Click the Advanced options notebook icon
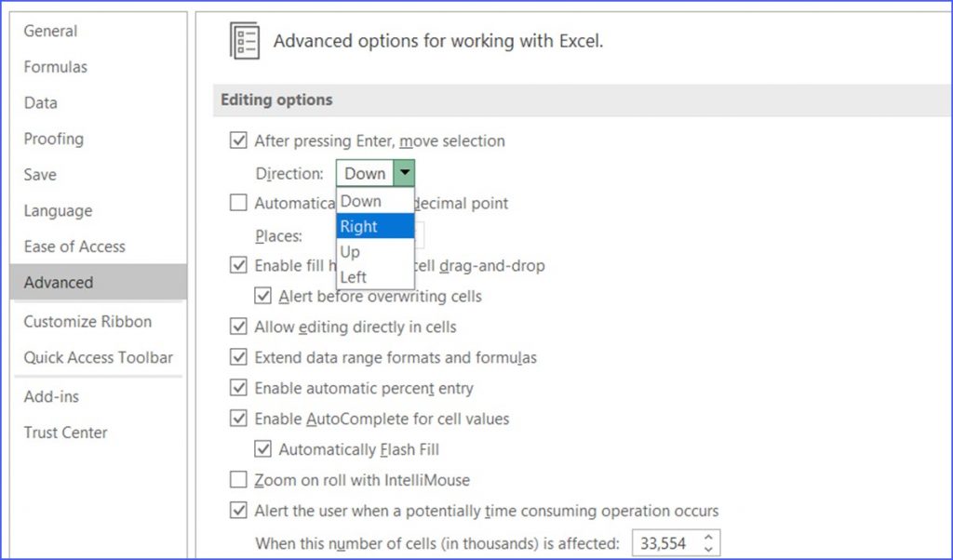This screenshot has height=560, width=953. pos(245,41)
